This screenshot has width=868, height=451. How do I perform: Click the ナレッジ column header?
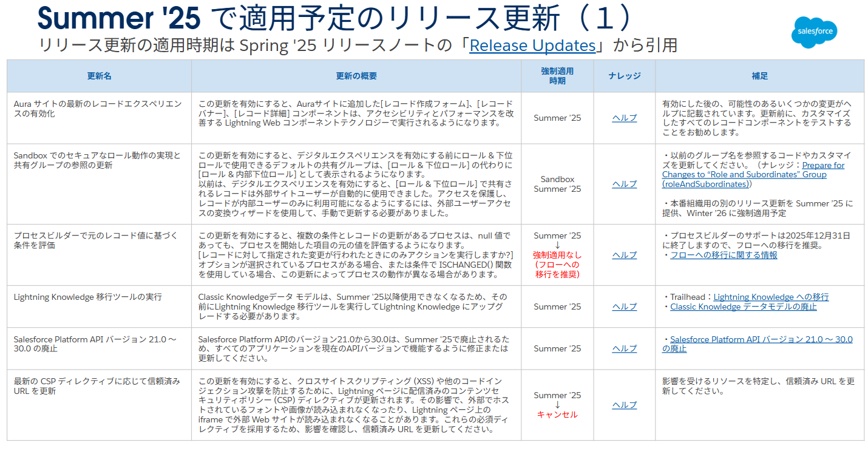(x=625, y=76)
